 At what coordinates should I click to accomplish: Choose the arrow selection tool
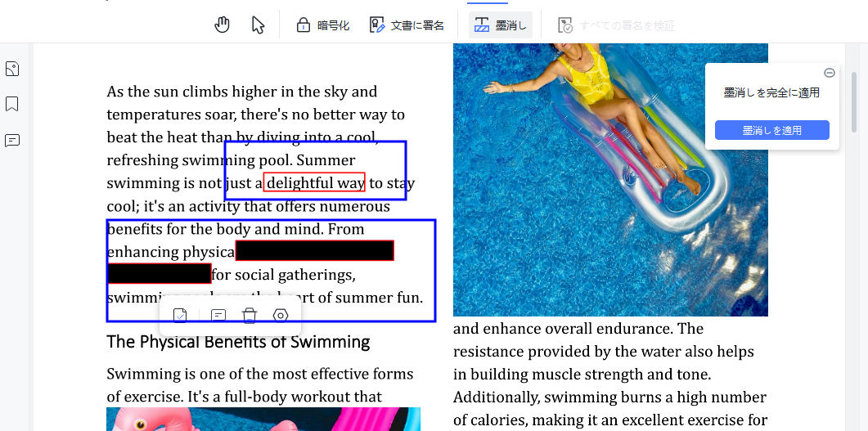tap(259, 25)
